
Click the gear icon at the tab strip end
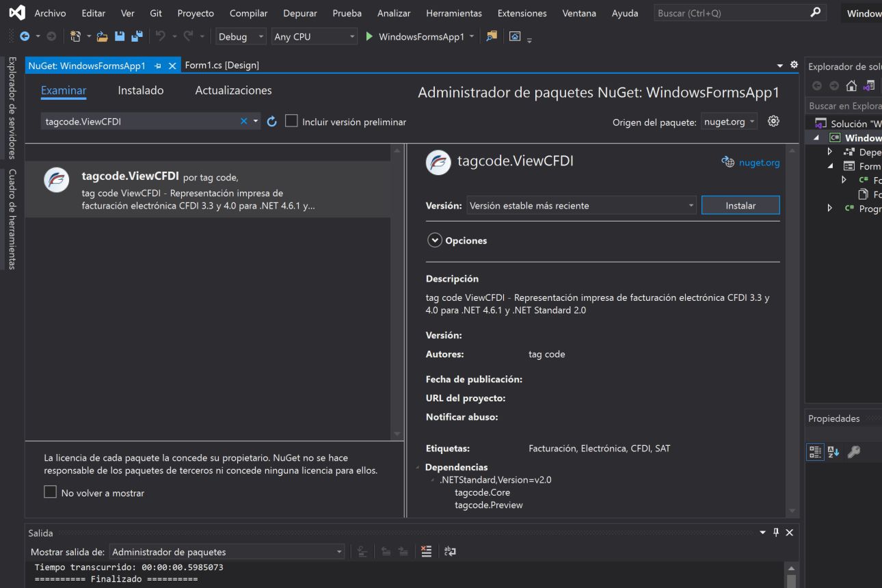click(794, 65)
